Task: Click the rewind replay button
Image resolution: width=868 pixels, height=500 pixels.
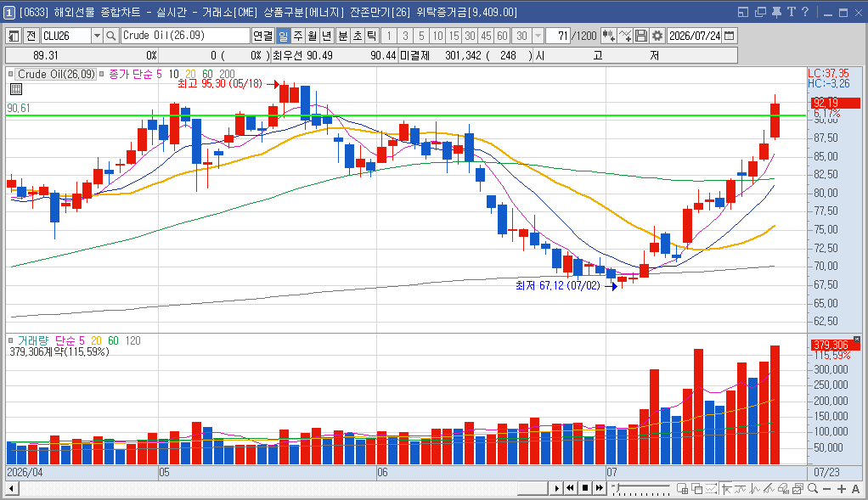Action: (570, 488)
